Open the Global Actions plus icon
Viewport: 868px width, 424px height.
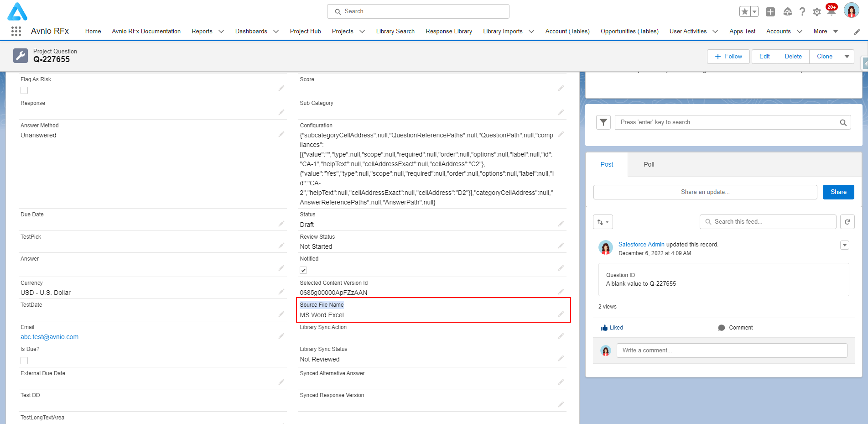(x=770, y=12)
